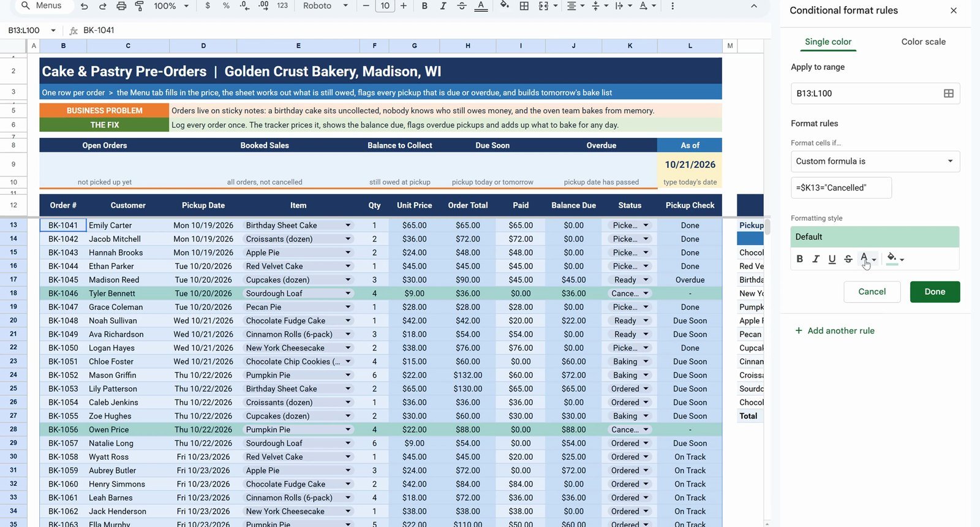Viewport: 980px width, 527px height.
Task: Open main toolbar text color picker
Action: [481, 6]
